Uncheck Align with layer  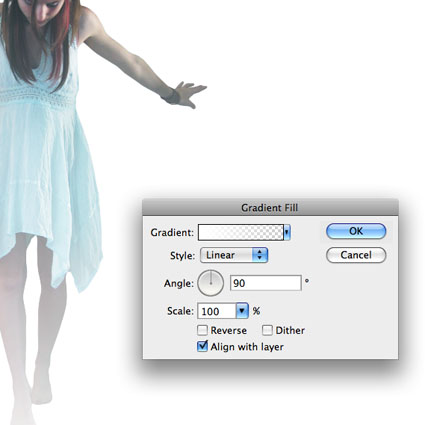coord(202,346)
